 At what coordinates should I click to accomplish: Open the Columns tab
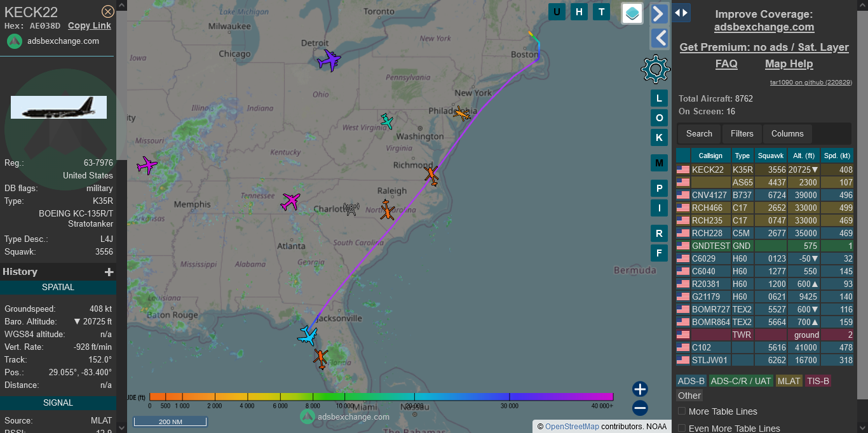pyautogui.click(x=787, y=134)
